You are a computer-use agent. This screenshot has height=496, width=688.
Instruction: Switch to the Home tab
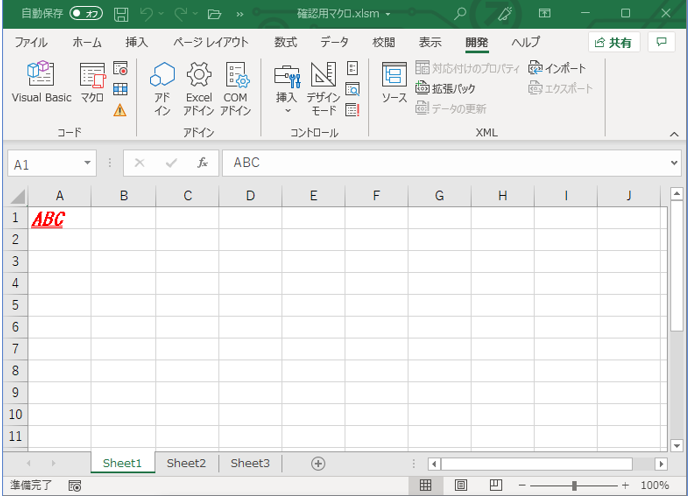coord(87,42)
